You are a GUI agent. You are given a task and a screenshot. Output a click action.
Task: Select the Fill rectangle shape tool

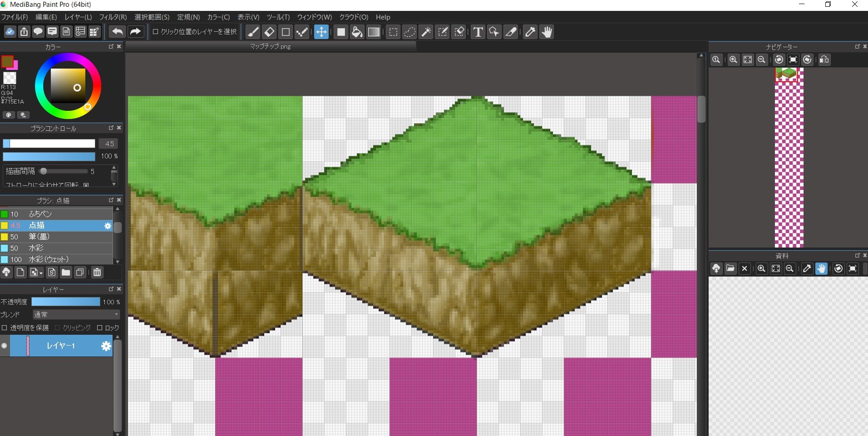(x=341, y=32)
